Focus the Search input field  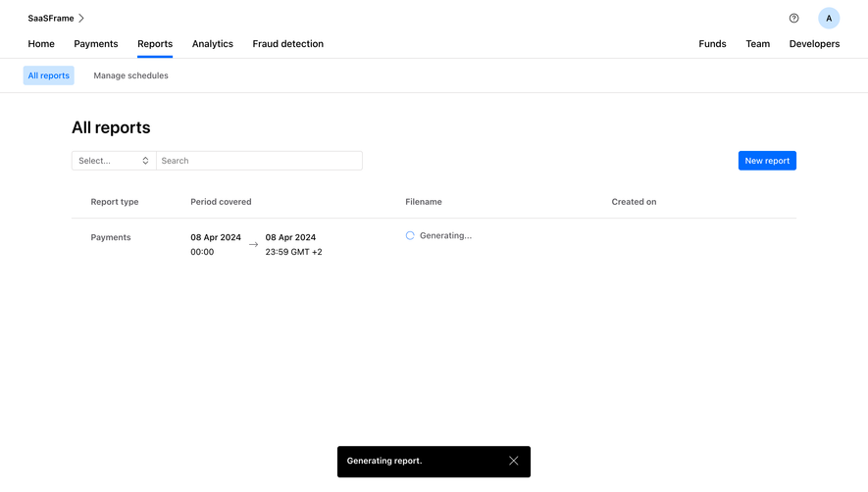coord(259,161)
